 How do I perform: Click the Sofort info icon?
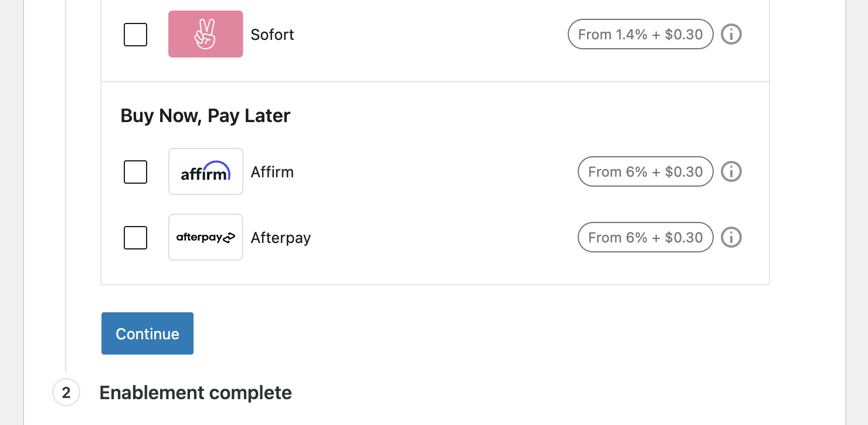tap(731, 35)
